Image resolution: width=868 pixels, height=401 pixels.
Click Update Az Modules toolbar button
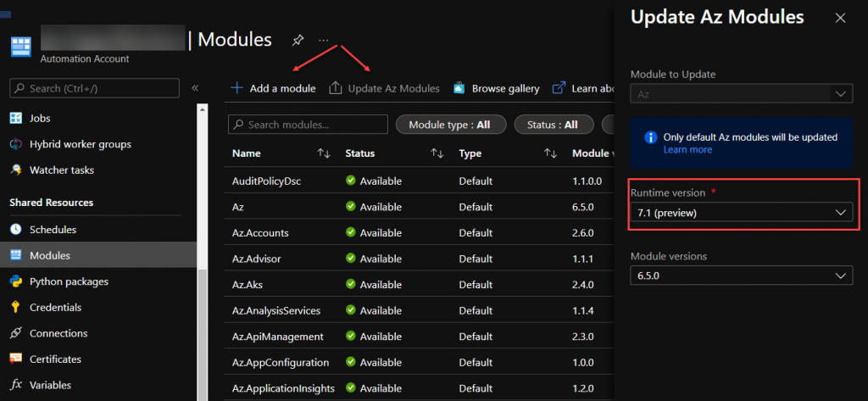tap(384, 88)
